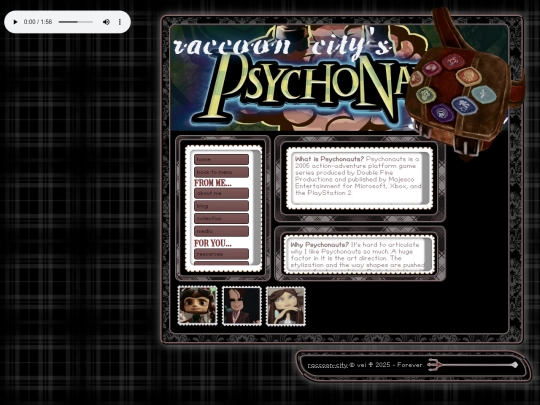Open the about me page

click(221, 193)
